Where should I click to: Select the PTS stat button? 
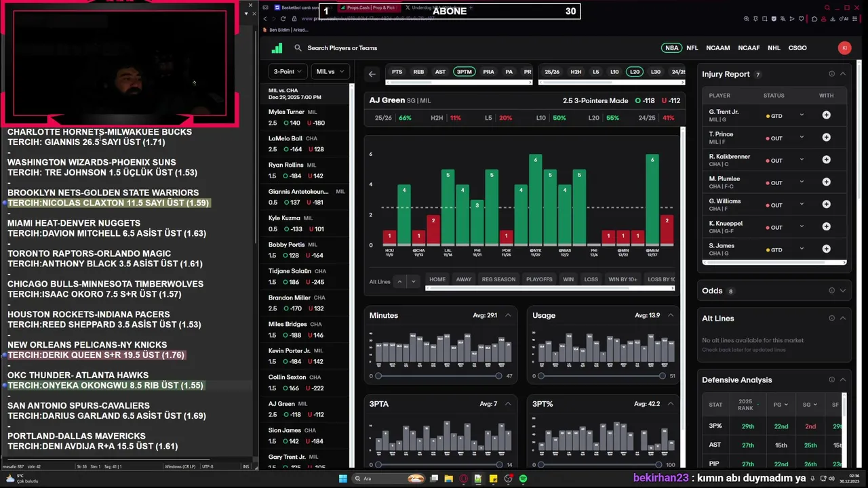[x=397, y=72]
